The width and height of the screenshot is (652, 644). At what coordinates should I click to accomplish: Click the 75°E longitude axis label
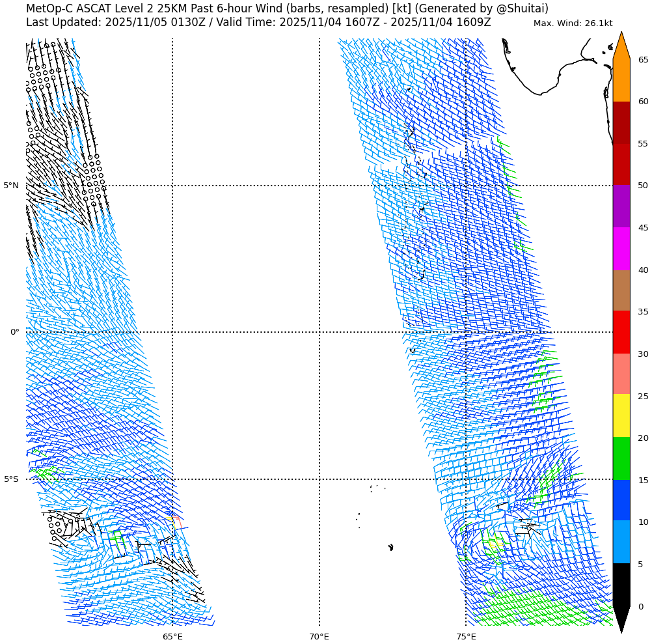(466, 636)
